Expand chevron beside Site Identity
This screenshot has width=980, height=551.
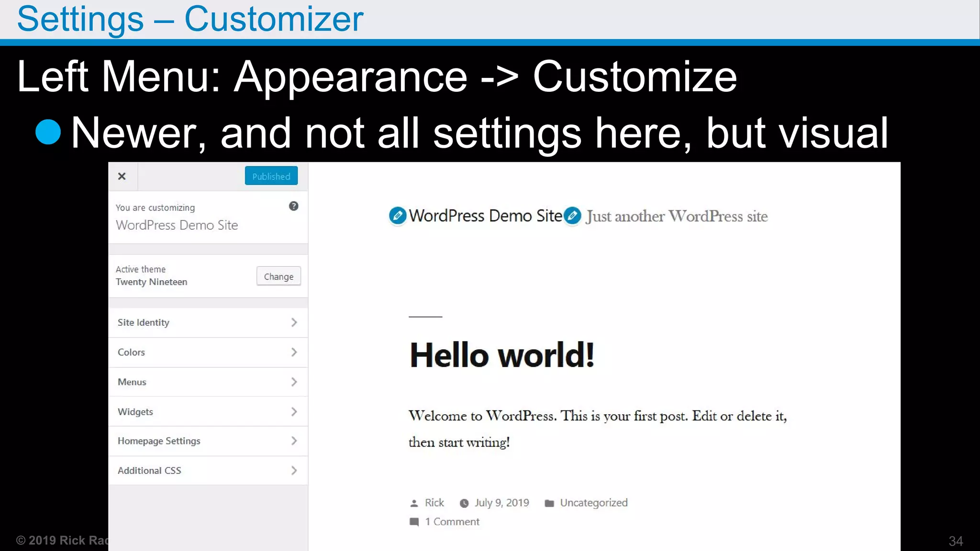294,323
